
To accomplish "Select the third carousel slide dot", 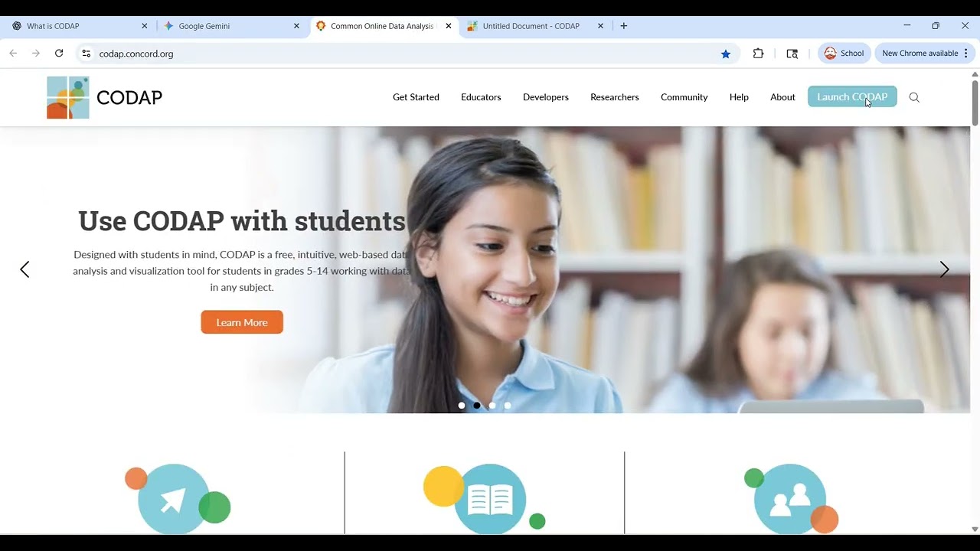I will click(492, 406).
